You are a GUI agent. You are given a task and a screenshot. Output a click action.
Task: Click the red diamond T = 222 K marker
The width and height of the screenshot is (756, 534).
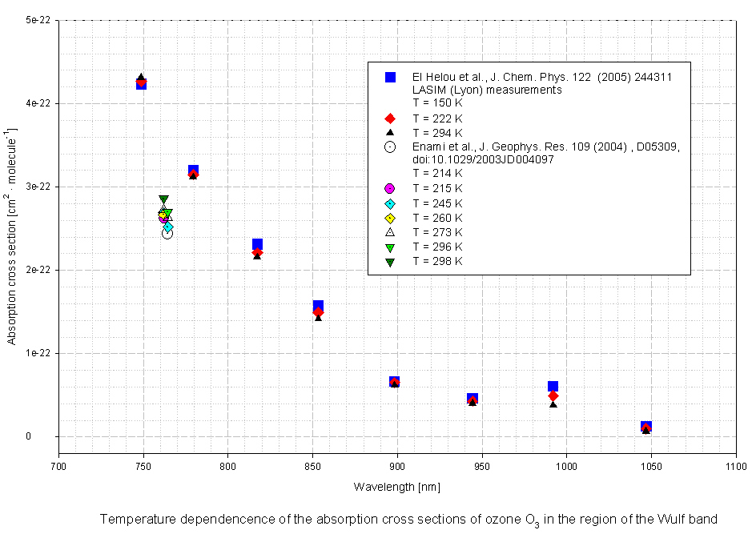pos(390,118)
